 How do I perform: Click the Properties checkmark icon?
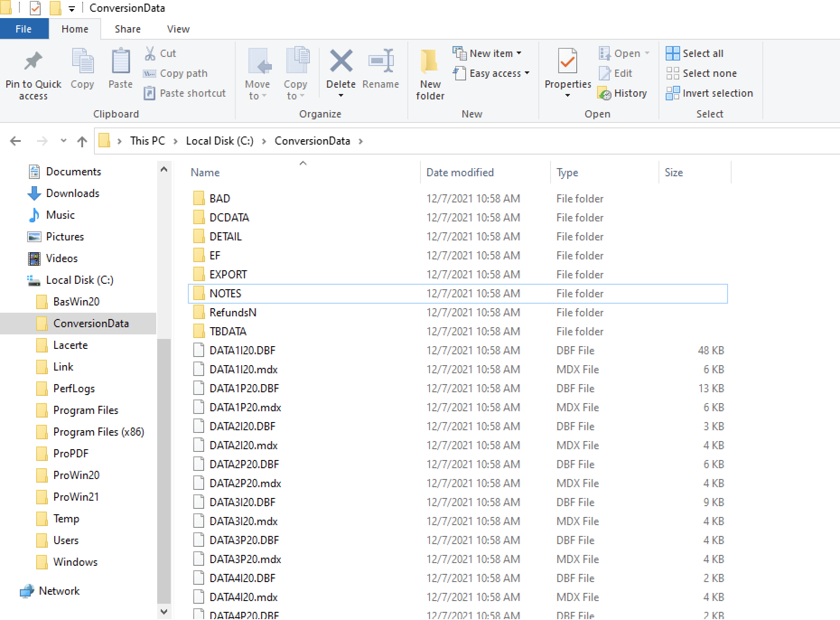[x=568, y=61]
